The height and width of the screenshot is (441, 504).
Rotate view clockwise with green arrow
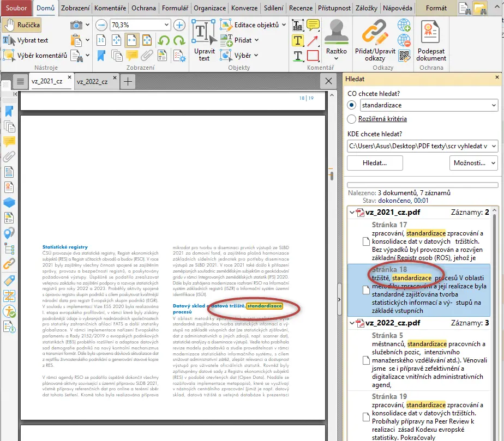[x=179, y=40]
